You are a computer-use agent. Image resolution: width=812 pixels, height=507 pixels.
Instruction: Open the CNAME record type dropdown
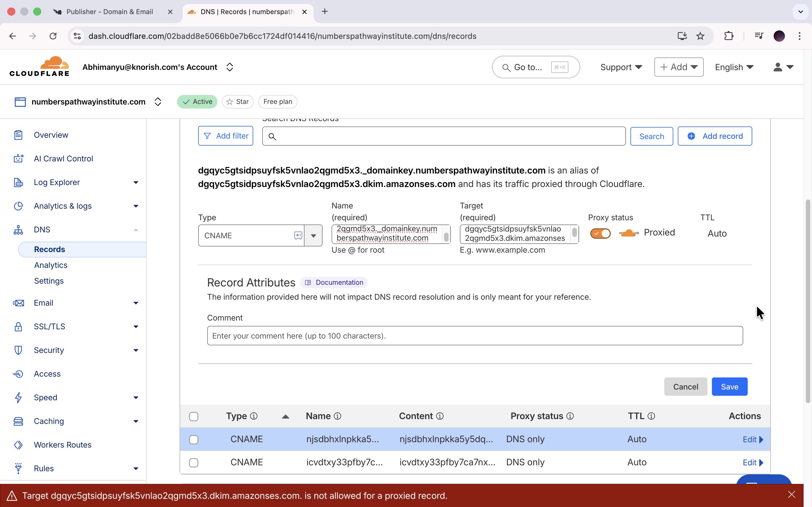[313, 236]
